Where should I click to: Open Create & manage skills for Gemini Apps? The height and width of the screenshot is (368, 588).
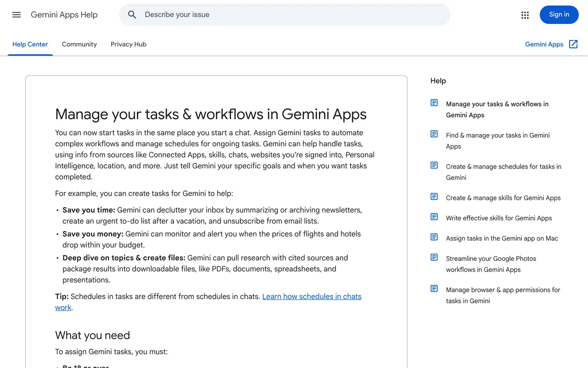pyautogui.click(x=503, y=198)
